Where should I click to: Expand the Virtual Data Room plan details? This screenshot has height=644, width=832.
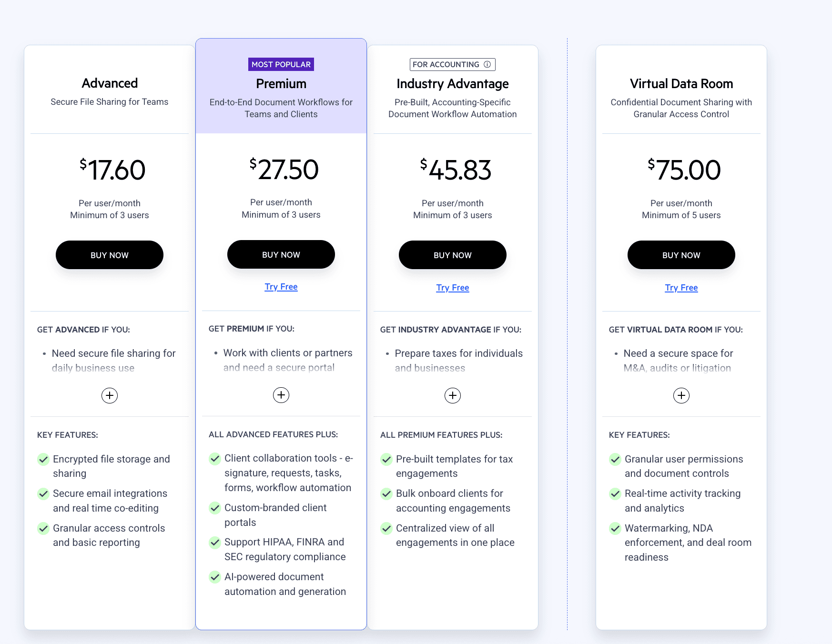tap(681, 395)
